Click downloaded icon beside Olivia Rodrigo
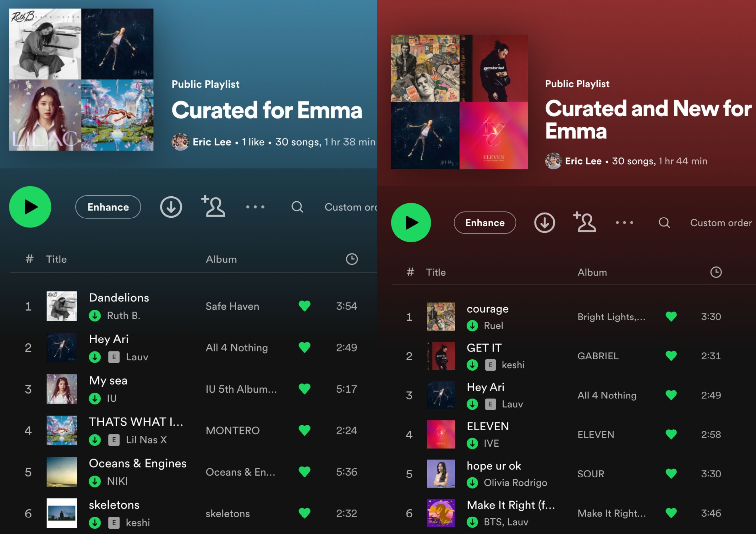 coord(472,482)
